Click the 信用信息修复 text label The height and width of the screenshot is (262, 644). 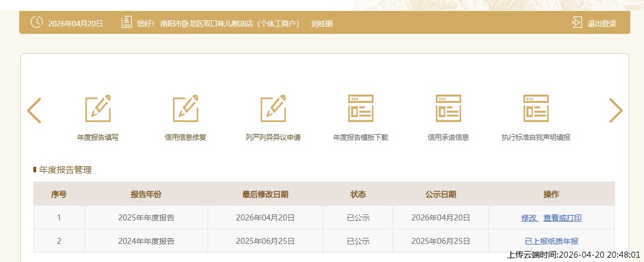186,138
